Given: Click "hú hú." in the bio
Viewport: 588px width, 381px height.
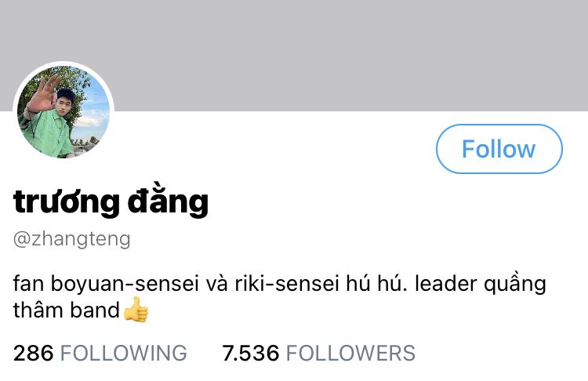Looking at the screenshot, I should point(376,284).
